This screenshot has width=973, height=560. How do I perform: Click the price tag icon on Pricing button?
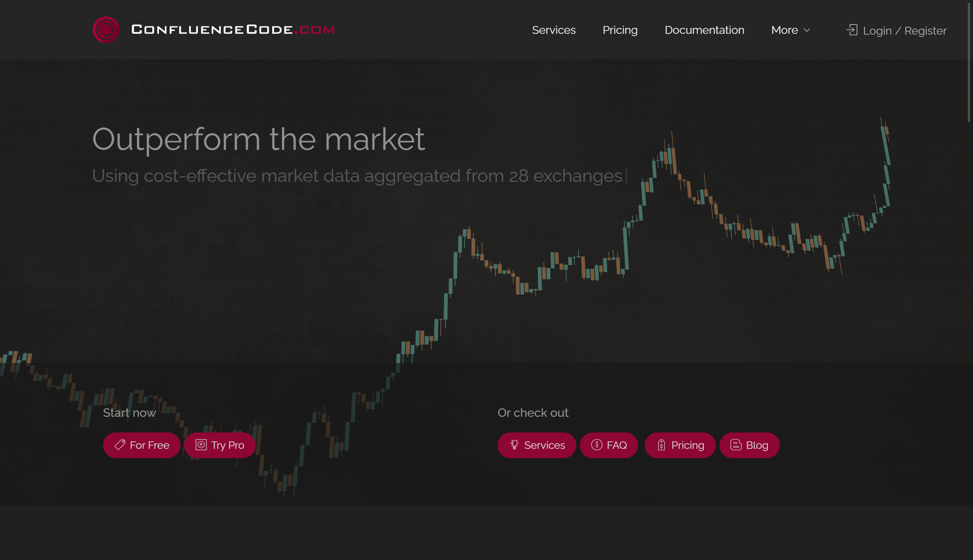(x=661, y=445)
